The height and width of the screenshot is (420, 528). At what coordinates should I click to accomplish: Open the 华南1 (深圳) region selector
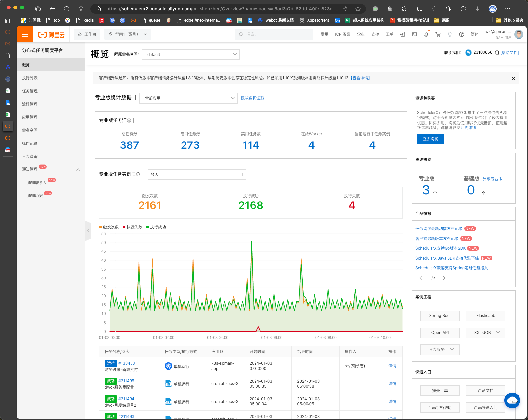(128, 34)
